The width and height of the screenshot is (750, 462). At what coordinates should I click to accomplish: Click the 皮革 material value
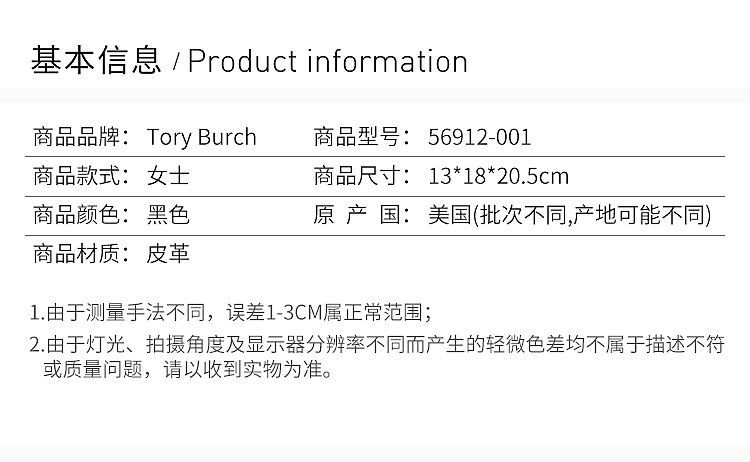pos(168,254)
